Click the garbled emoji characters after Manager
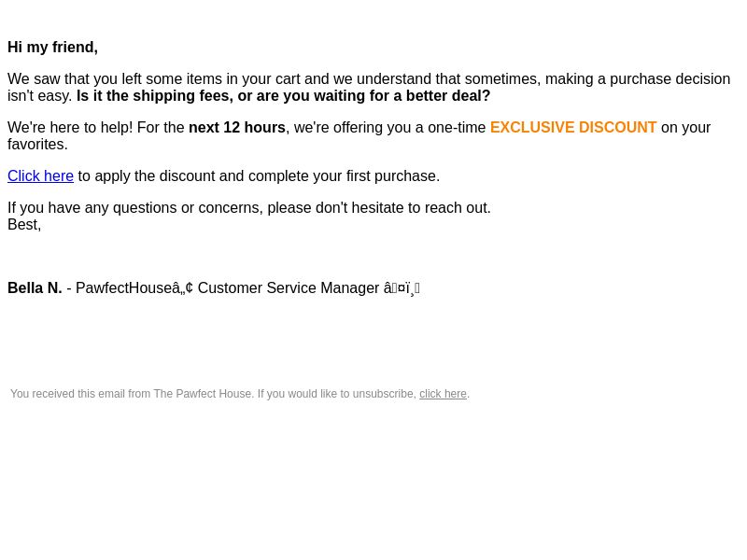This screenshot has width=747, height=560. click(402, 288)
